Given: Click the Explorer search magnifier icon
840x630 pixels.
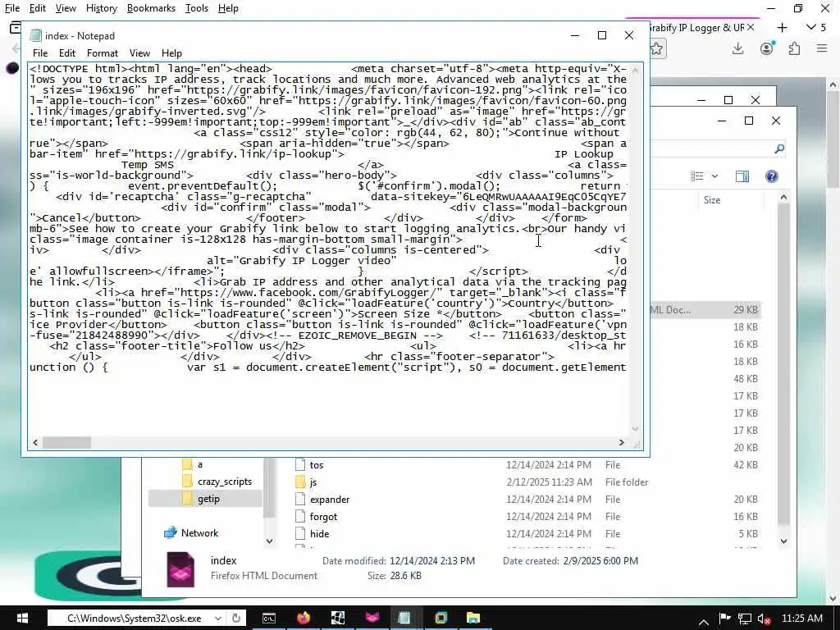Looking at the screenshot, I should click(x=779, y=149).
